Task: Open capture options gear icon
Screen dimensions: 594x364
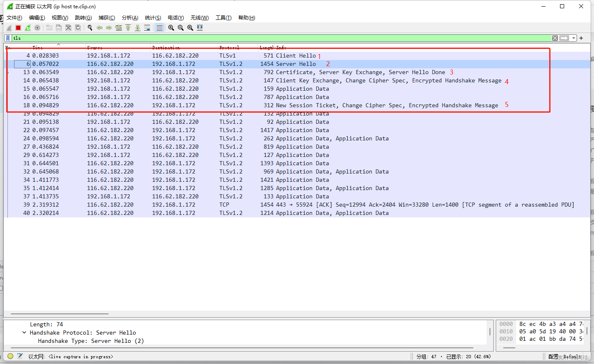Action: click(37, 28)
